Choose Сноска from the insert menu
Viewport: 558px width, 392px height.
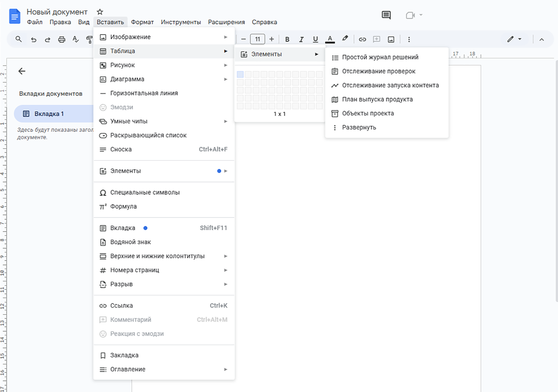[164, 149]
